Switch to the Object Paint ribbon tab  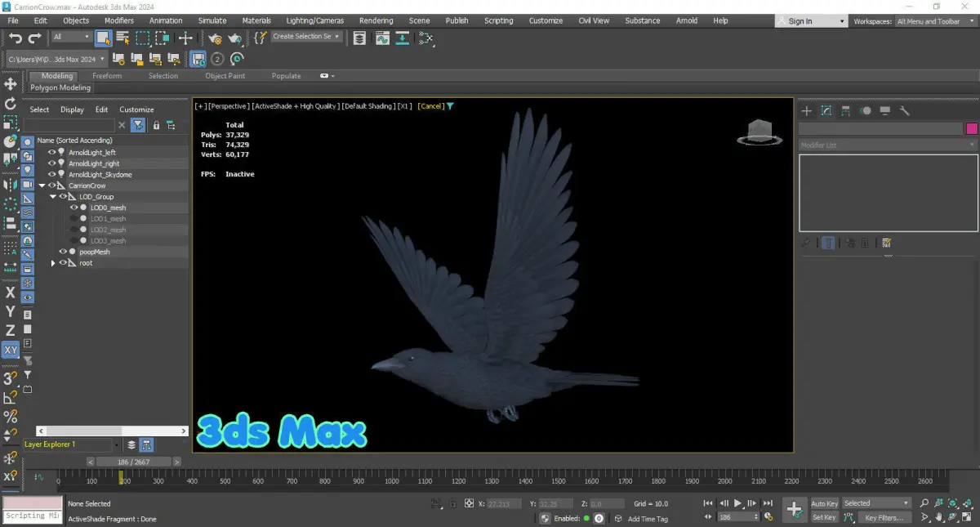pos(225,76)
